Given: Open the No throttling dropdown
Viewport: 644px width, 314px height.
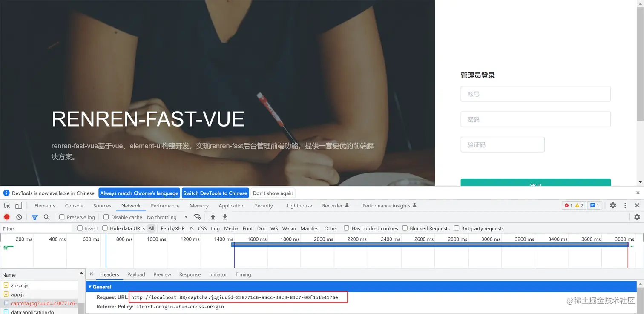Looking at the screenshot, I should point(167,217).
